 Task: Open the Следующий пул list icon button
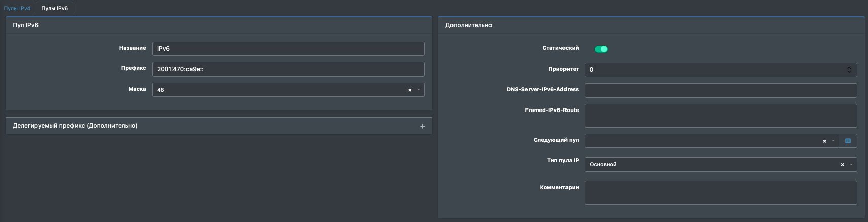tap(848, 141)
